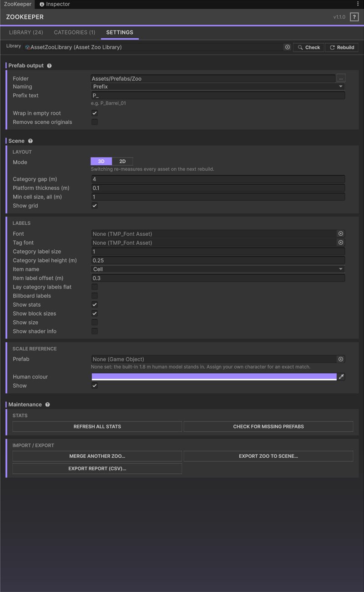Enable Show shader info

[95, 331]
